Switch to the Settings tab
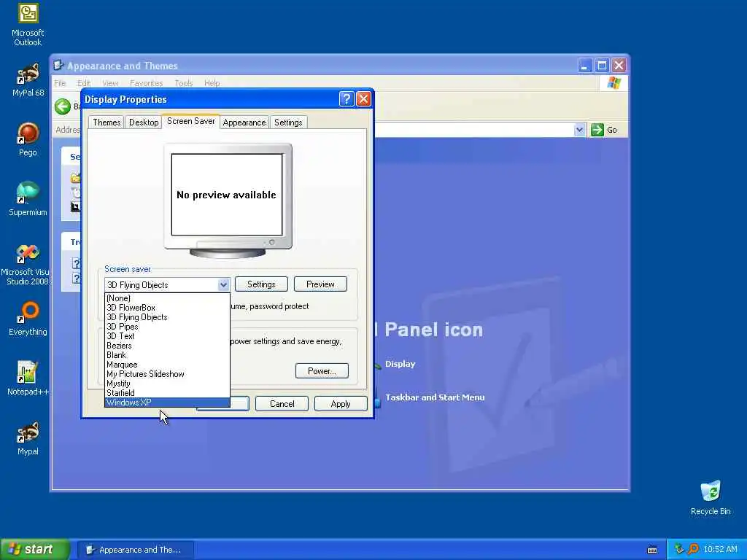Screen dimensions: 747x560 (287, 122)
